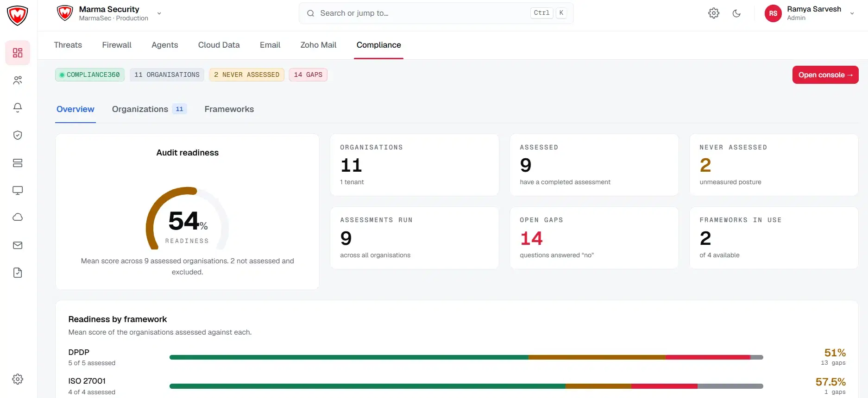Click the Frameworks in Use stat card
This screenshot has width=868, height=398.
pyautogui.click(x=774, y=238)
